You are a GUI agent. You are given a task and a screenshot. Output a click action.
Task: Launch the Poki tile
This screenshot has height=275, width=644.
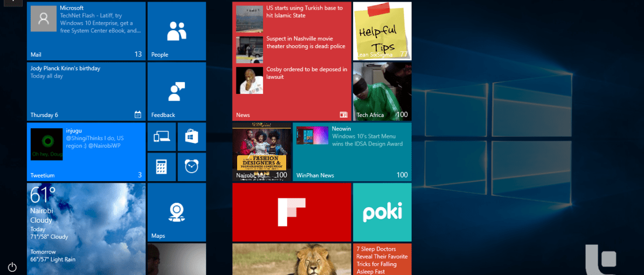pyautogui.click(x=382, y=212)
